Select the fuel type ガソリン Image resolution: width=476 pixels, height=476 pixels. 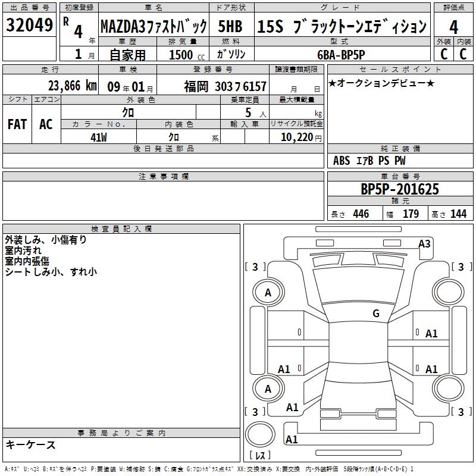[x=231, y=54]
